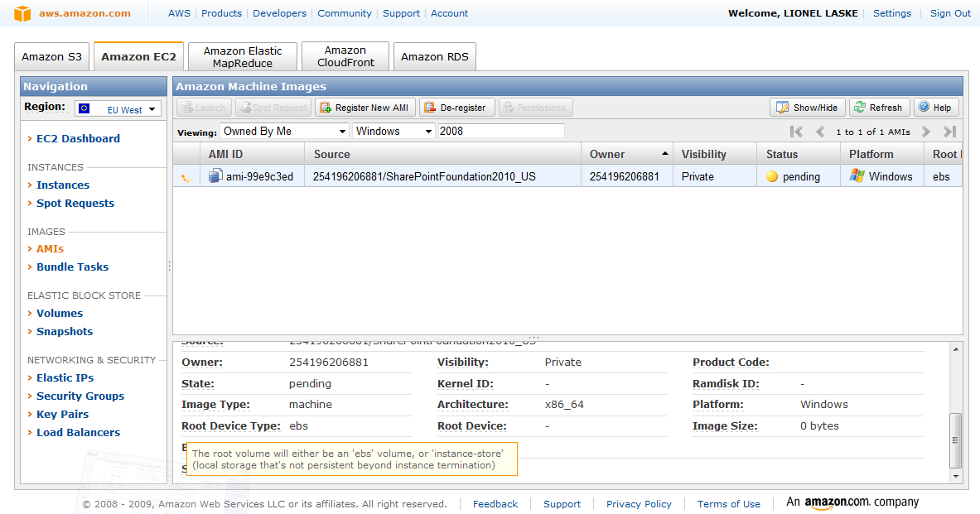Click the De-register toolbar button
The width and height of the screenshot is (980, 514).
coord(457,108)
